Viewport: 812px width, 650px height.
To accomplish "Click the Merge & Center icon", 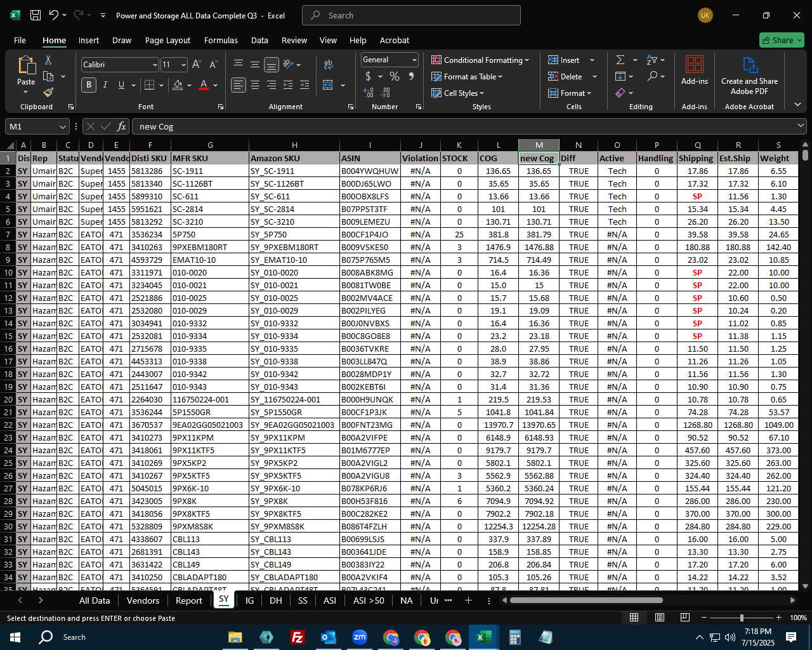I will point(328,85).
